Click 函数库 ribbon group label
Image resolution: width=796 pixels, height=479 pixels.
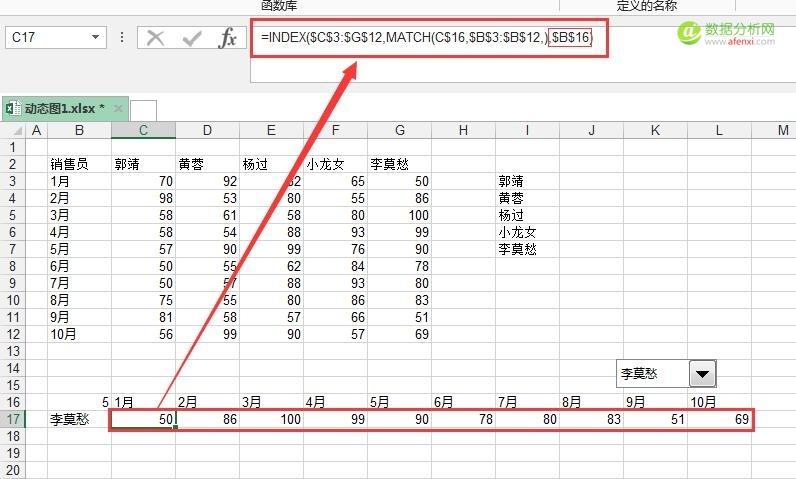click(279, 6)
